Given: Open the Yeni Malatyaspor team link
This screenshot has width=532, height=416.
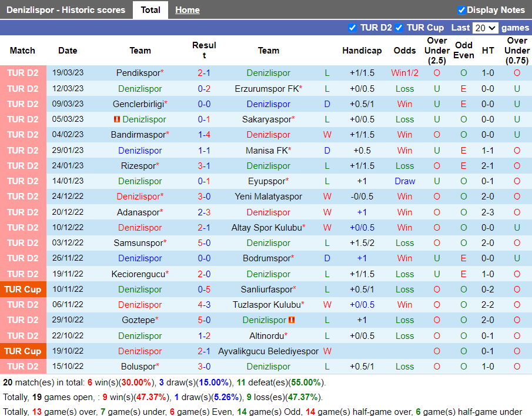Looking at the screenshot, I should click(x=268, y=197).
